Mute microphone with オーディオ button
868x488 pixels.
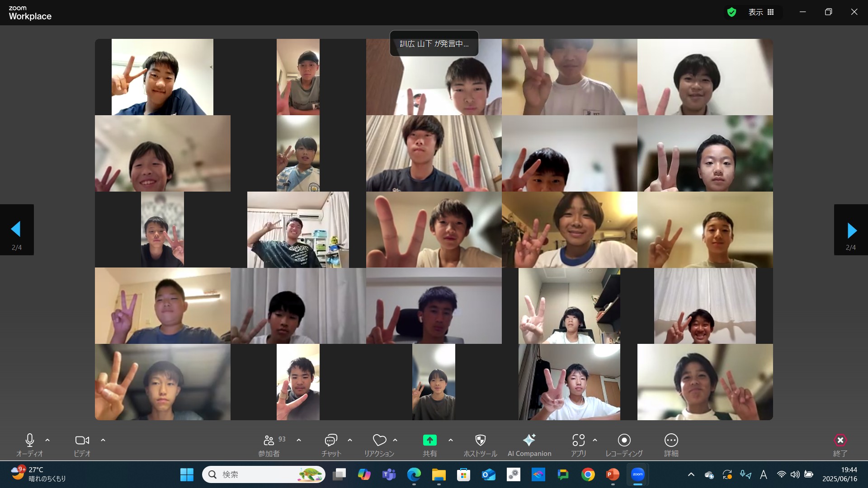click(29, 445)
